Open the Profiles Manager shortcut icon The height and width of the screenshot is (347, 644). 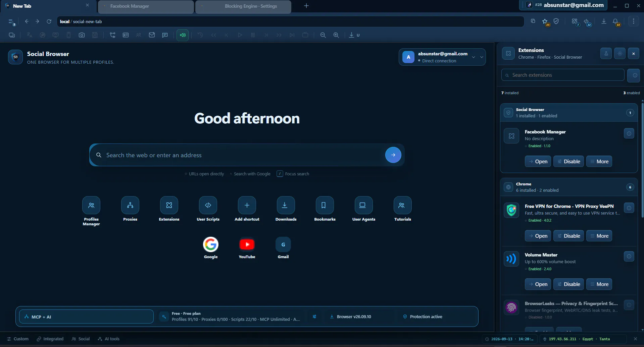point(91,205)
